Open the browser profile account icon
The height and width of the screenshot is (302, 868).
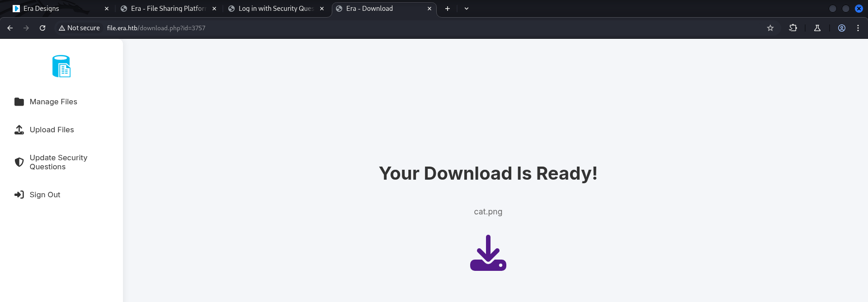point(842,28)
